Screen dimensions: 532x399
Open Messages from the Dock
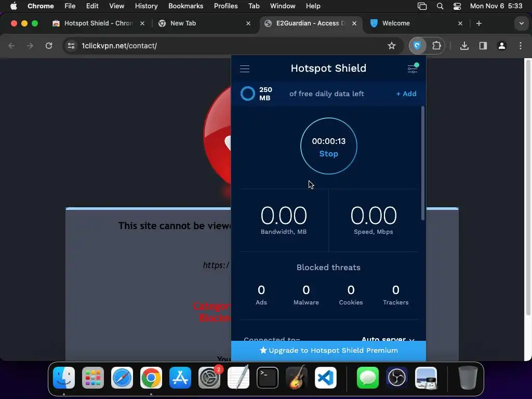pyautogui.click(x=368, y=378)
